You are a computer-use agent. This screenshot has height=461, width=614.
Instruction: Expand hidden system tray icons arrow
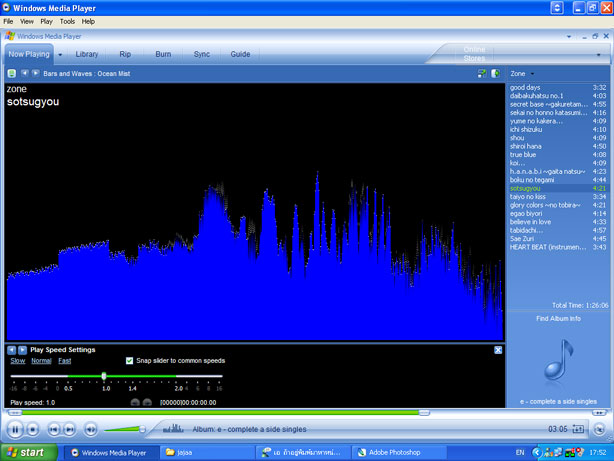click(x=536, y=452)
